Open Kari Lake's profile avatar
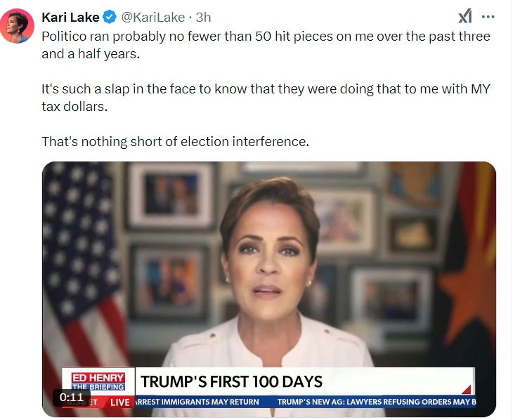The width and height of the screenshot is (520, 420). tap(18, 27)
